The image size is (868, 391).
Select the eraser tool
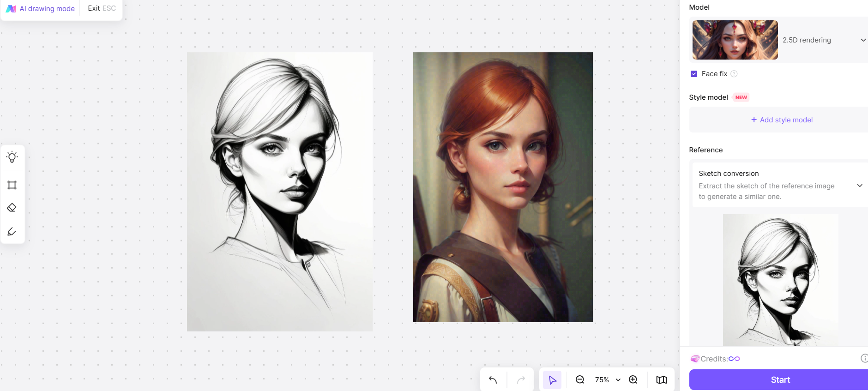coord(12,208)
